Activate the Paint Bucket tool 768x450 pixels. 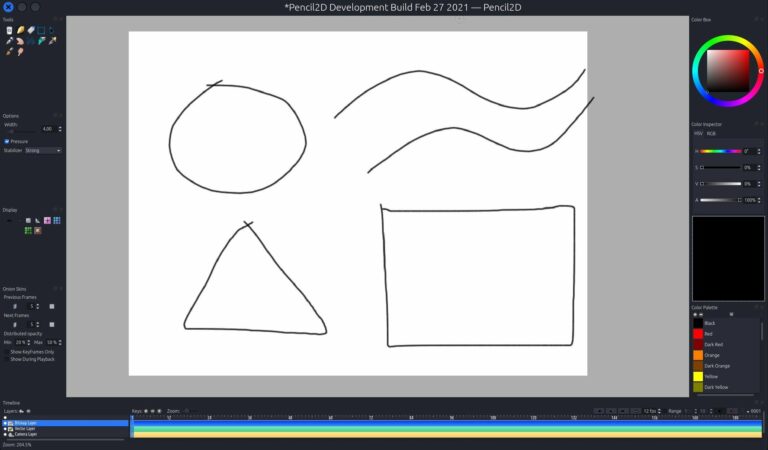pyautogui.click(x=42, y=41)
